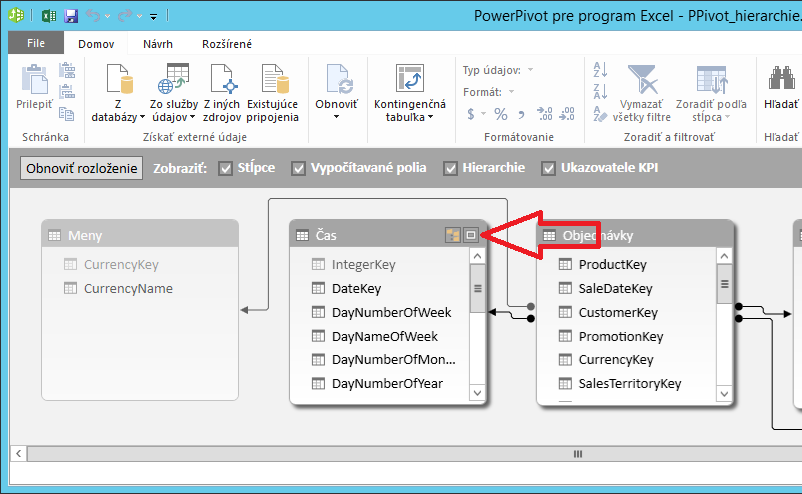This screenshot has width=802, height=494.
Task: Open the File tab
Action: pos(36,43)
